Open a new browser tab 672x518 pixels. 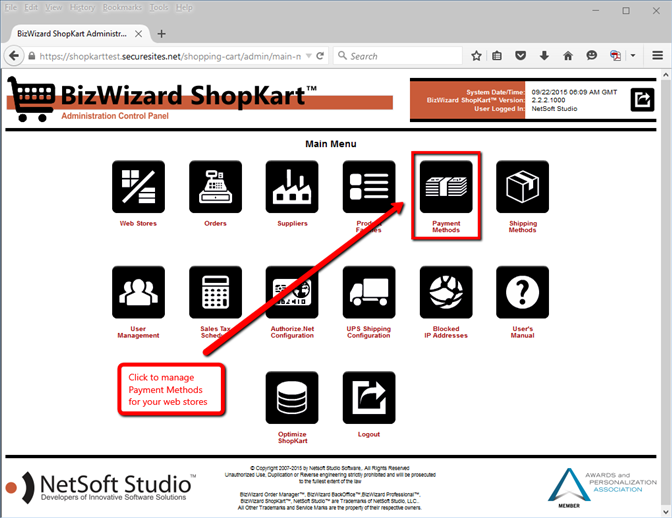point(162,34)
